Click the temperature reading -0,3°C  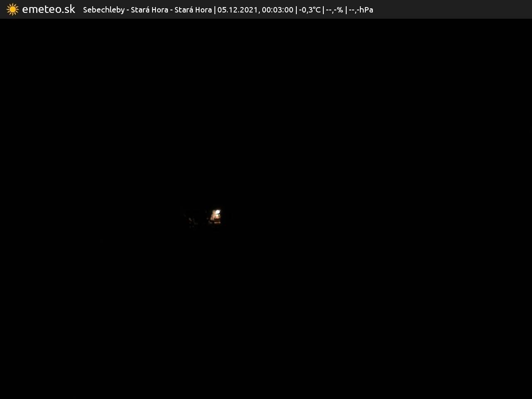(x=310, y=10)
